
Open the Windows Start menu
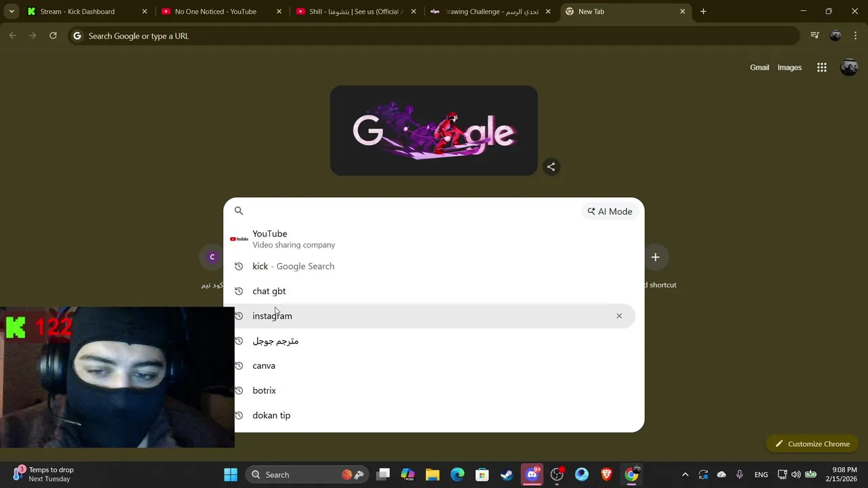(231, 474)
